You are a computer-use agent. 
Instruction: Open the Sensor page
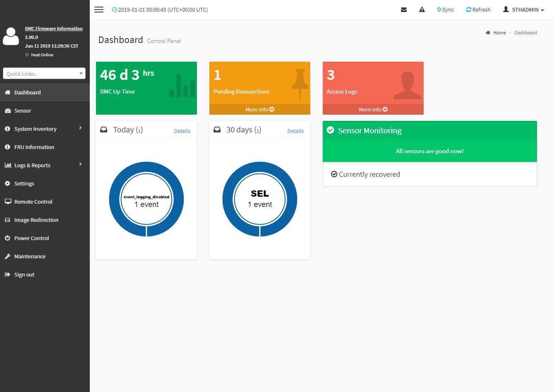pyautogui.click(x=23, y=111)
